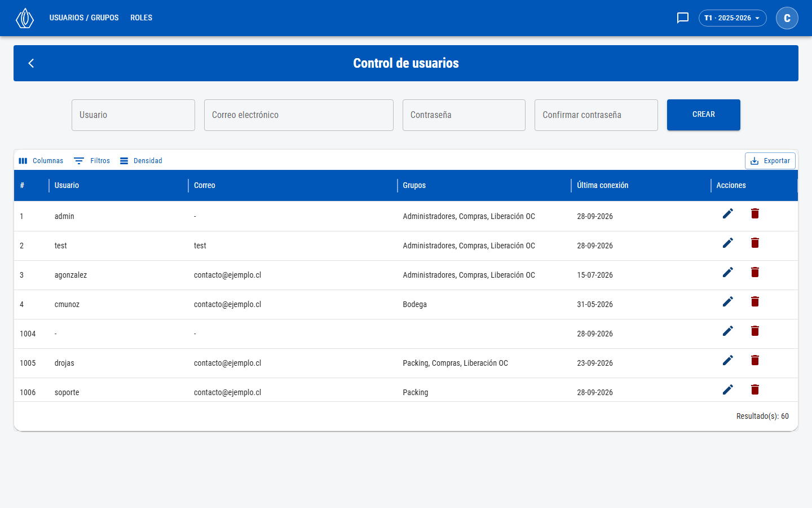The height and width of the screenshot is (508, 812).
Task: Open the T1 2025-2026 season dropdown
Action: [x=732, y=18]
